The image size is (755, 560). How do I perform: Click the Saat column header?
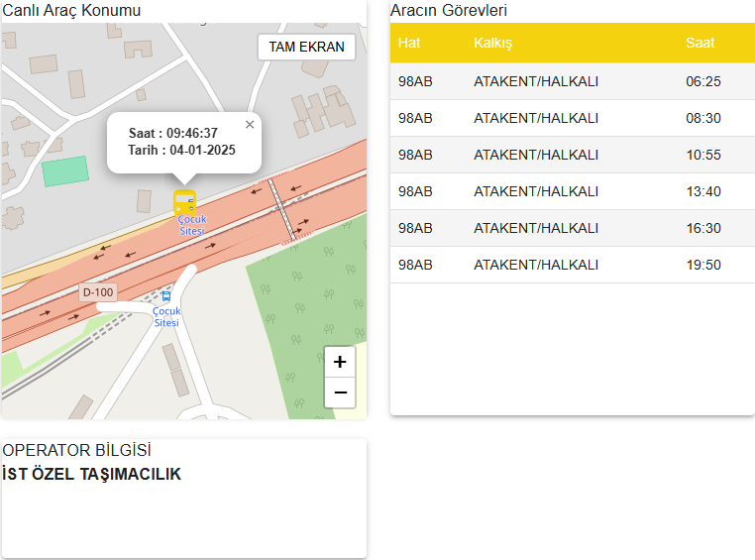coord(700,44)
